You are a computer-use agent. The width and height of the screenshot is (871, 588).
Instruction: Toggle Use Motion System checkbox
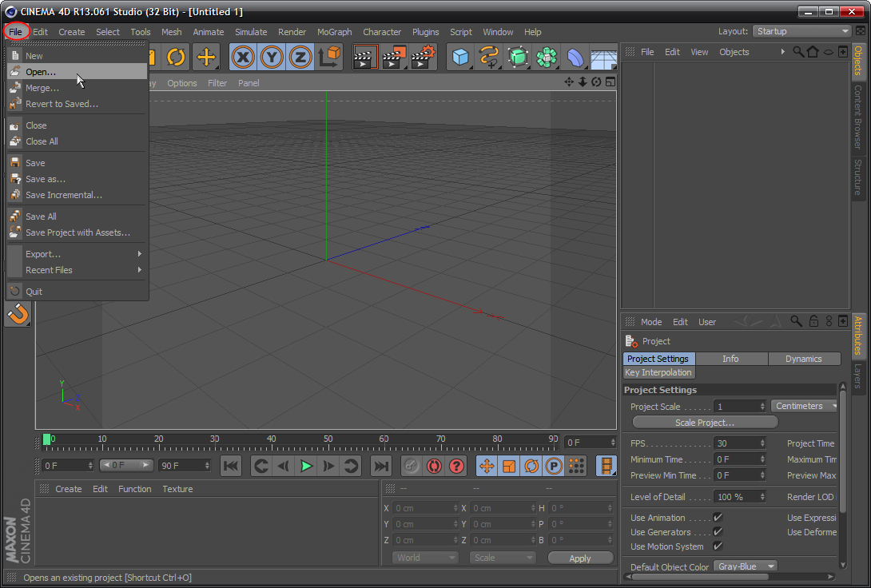point(718,546)
